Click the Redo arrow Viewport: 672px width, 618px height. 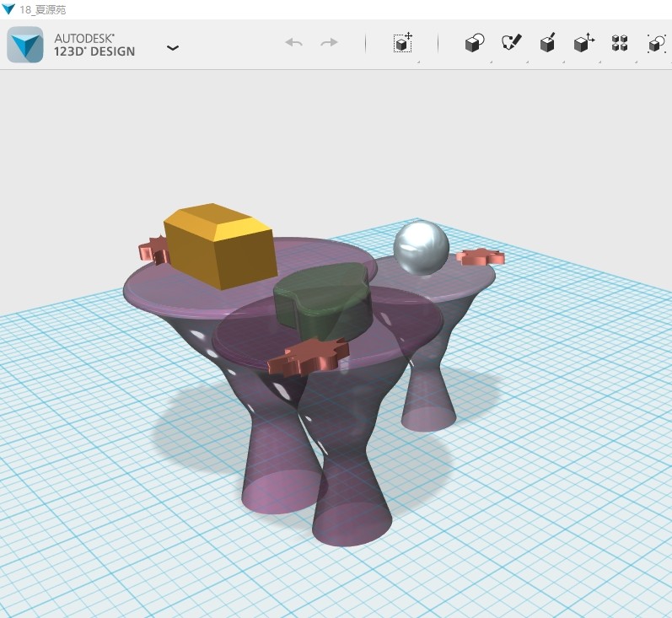pos(329,42)
